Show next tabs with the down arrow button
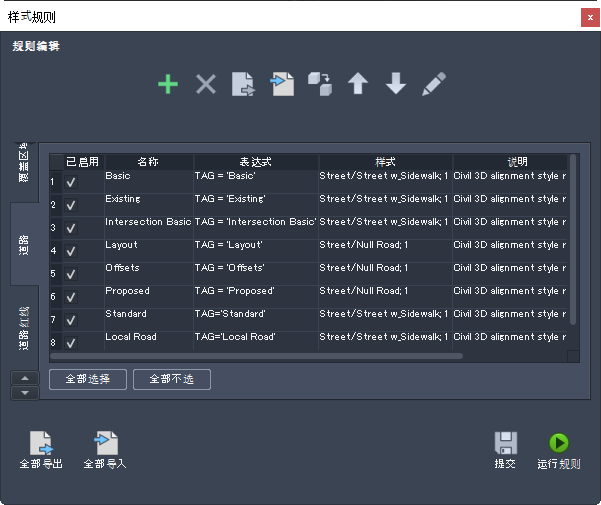This screenshot has height=505, width=601. (x=25, y=393)
